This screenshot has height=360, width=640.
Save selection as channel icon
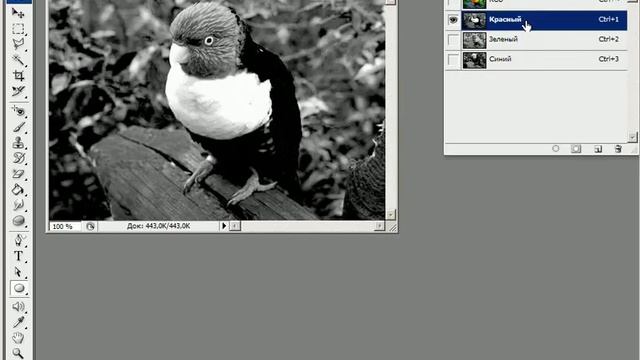[576, 149]
